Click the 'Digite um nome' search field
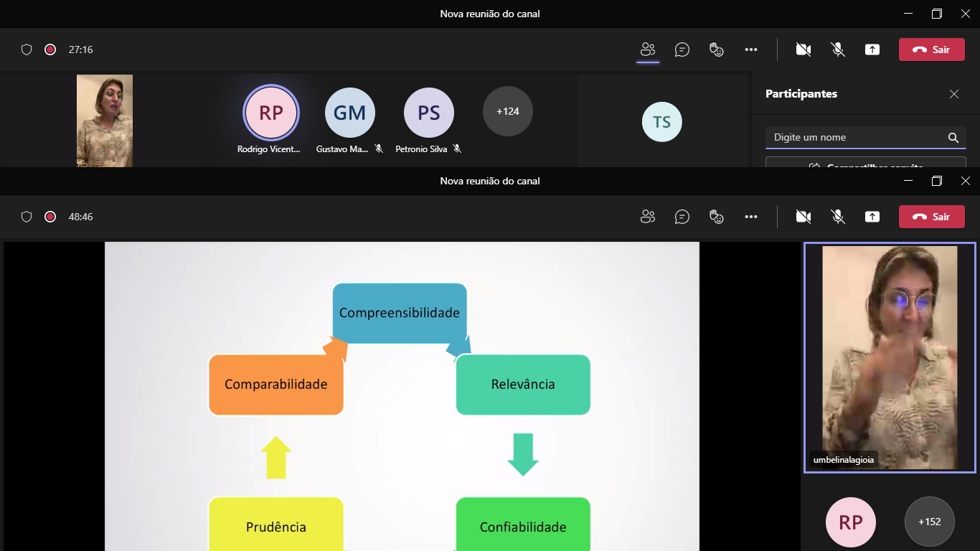 pyautogui.click(x=857, y=137)
